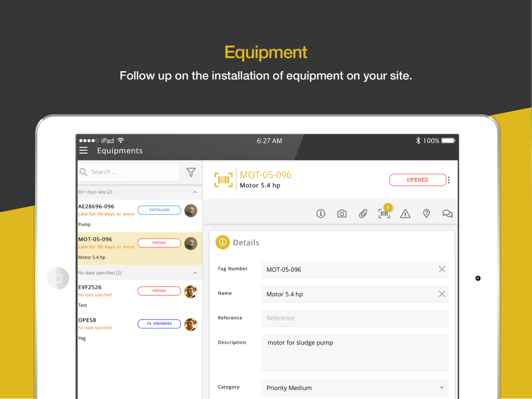Image resolution: width=532 pixels, height=399 pixels.
Task: Open the equipment filter funnel
Action: coord(191,172)
